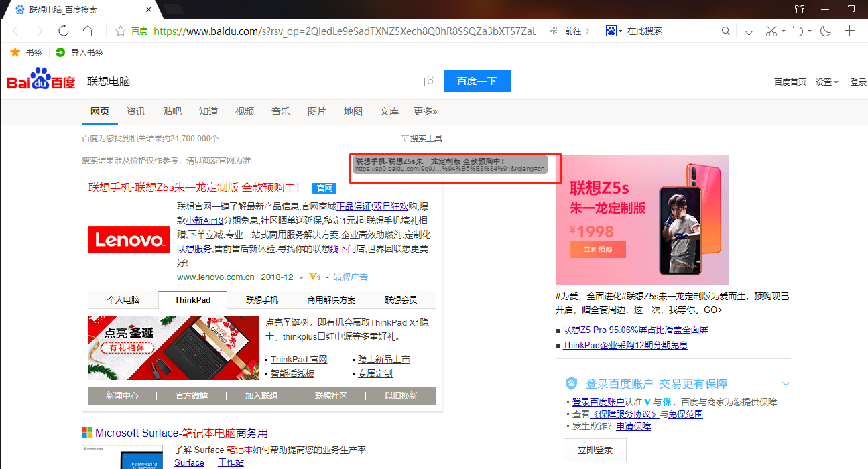Image resolution: width=868 pixels, height=469 pixels.
Task: Open 联想Z5 Pro 95.06%屏占比滑盖全面屏 link
Action: click(x=635, y=330)
